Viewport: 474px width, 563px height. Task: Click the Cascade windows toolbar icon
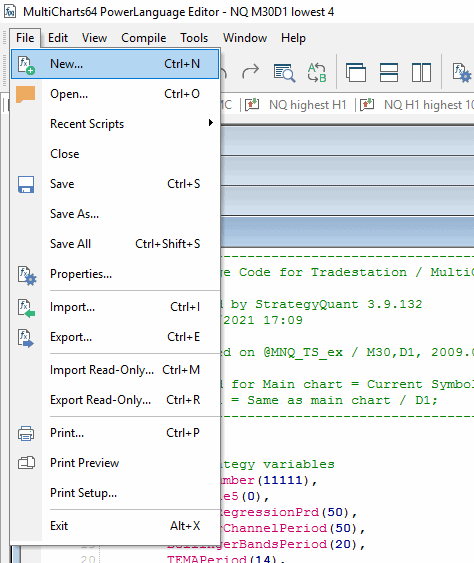356,73
